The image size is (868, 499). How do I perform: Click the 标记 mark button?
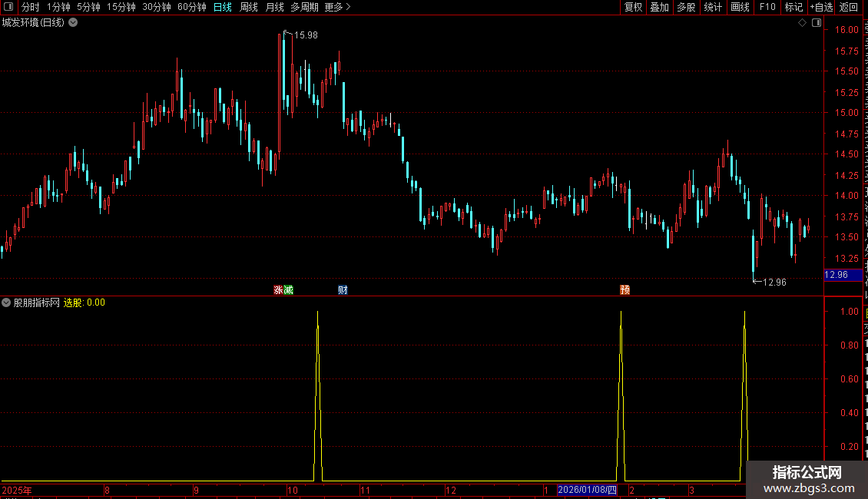[x=793, y=7]
